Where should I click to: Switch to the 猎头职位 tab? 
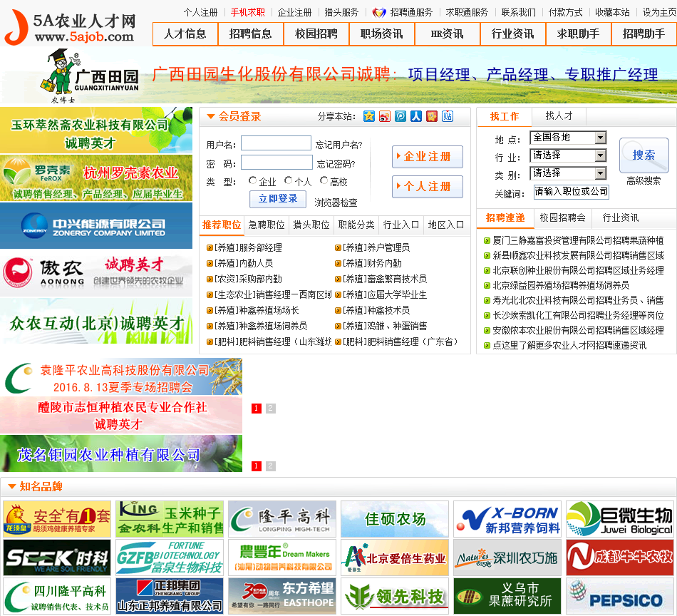311,225
